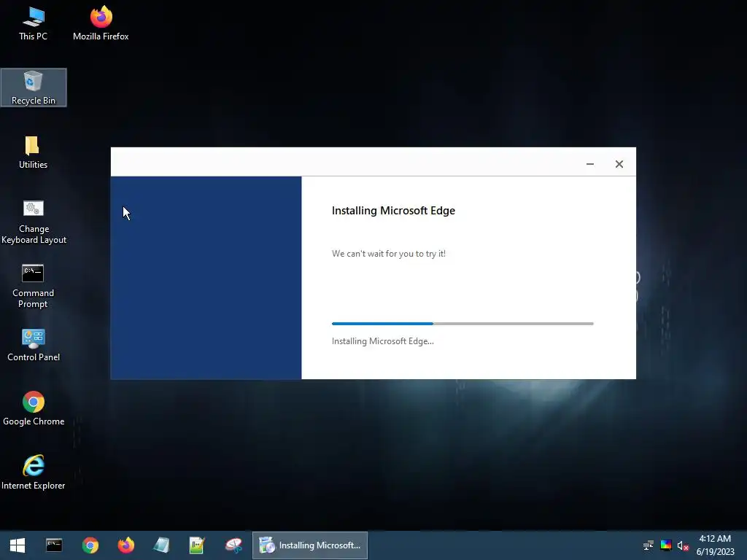Minimize the Edge installer window
747x560 pixels.
589,164
